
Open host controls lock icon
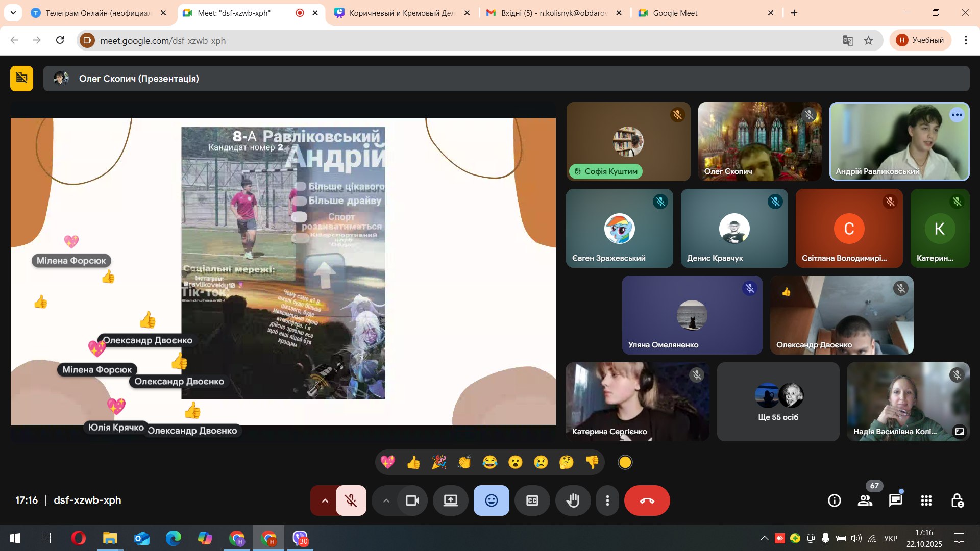click(x=957, y=500)
